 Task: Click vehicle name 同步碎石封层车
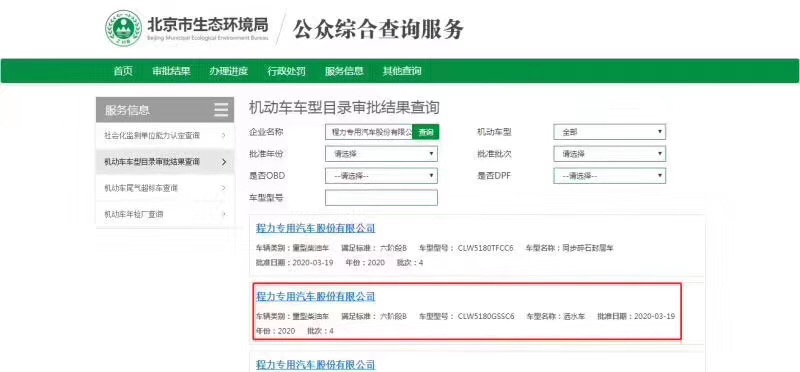[x=588, y=249]
